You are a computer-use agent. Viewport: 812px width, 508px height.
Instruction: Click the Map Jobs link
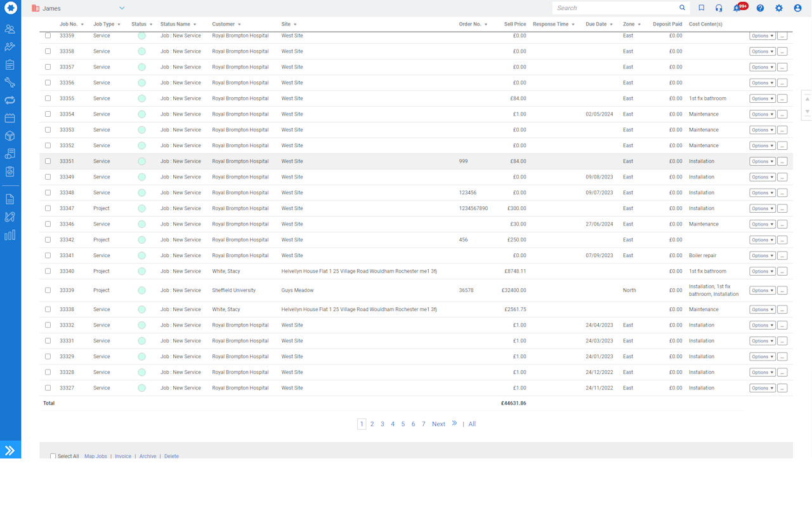(96, 456)
